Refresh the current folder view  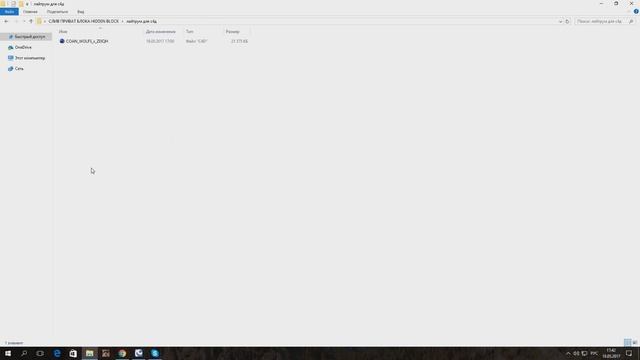tap(567, 21)
